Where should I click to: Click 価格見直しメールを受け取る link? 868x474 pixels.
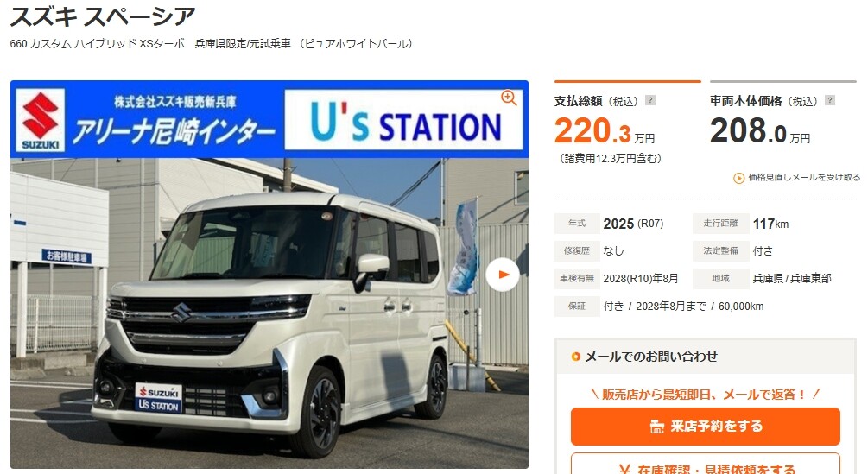tap(804, 178)
